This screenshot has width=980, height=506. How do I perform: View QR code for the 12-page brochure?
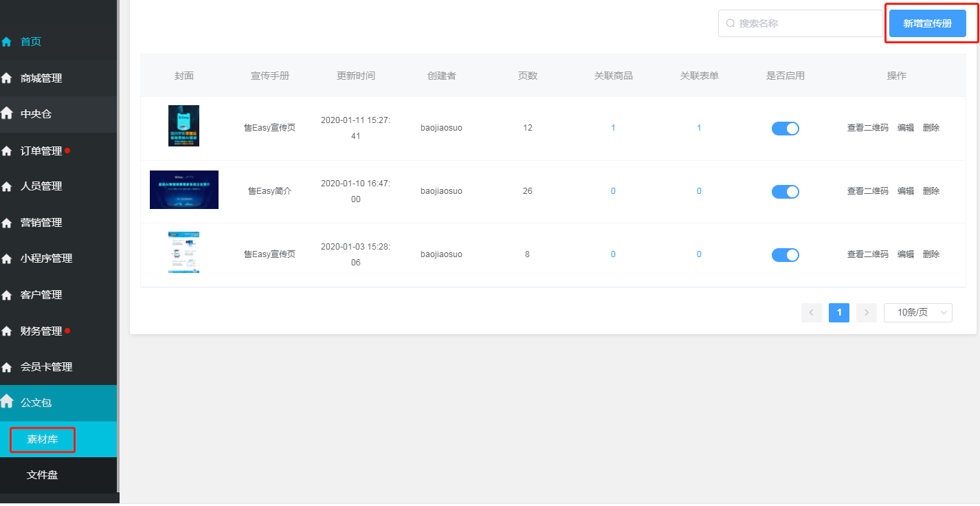tap(867, 128)
